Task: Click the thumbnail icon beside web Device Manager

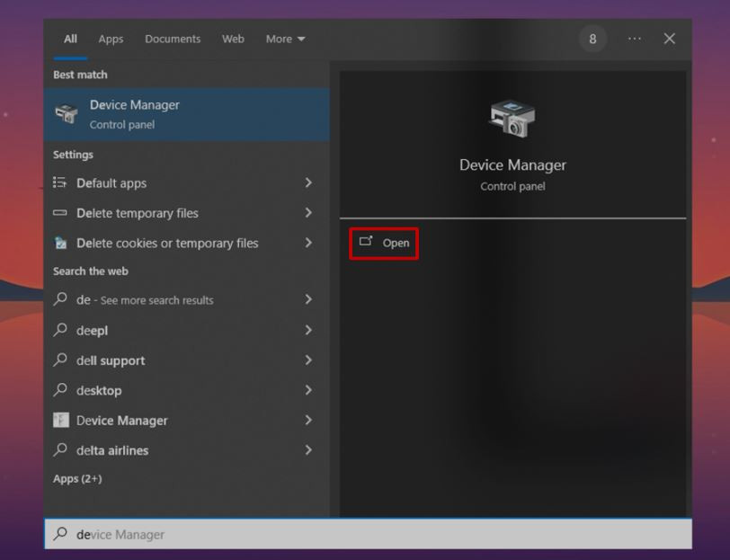Action: pyautogui.click(x=61, y=420)
